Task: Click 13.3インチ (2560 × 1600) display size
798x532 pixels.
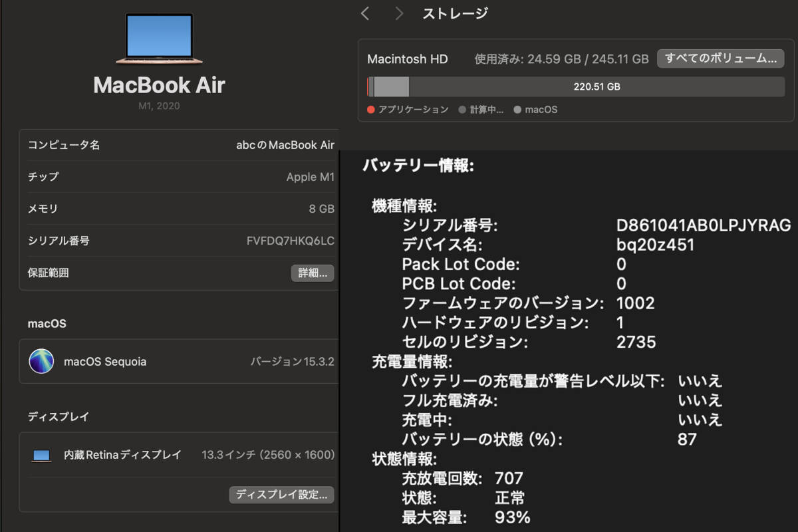Action: point(268,455)
